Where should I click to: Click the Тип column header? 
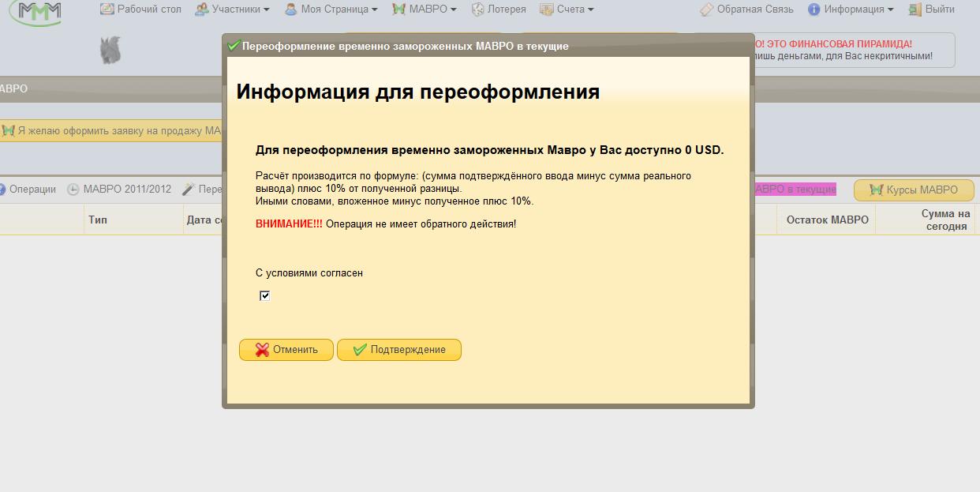[98, 220]
